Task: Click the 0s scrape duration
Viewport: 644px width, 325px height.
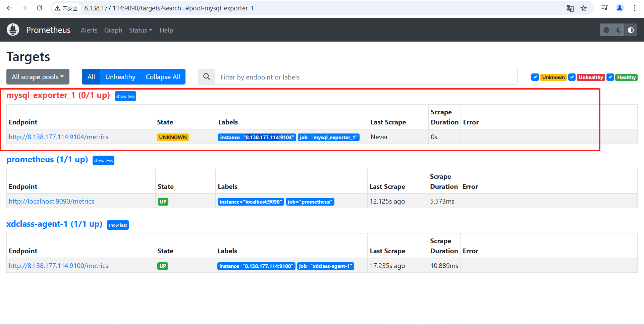Action: tap(434, 137)
